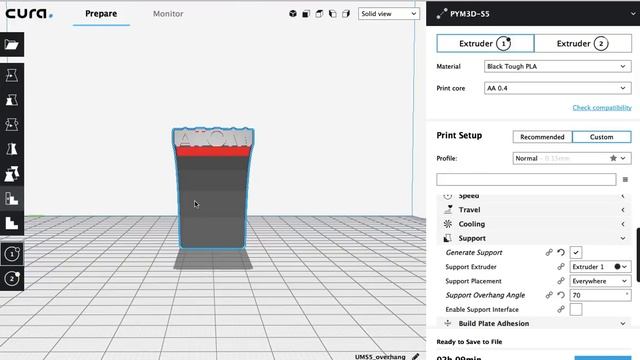Reset Generate Support to default value
Screen dimensions: 640x360
(x=561, y=253)
